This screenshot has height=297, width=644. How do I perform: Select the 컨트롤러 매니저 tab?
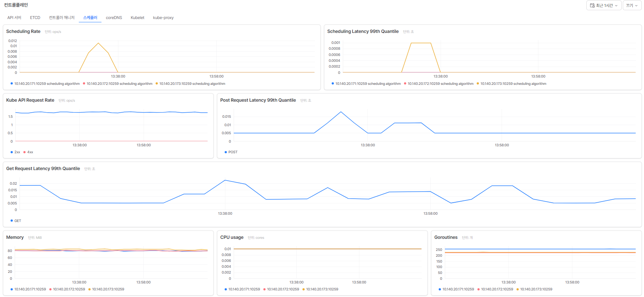(x=62, y=18)
